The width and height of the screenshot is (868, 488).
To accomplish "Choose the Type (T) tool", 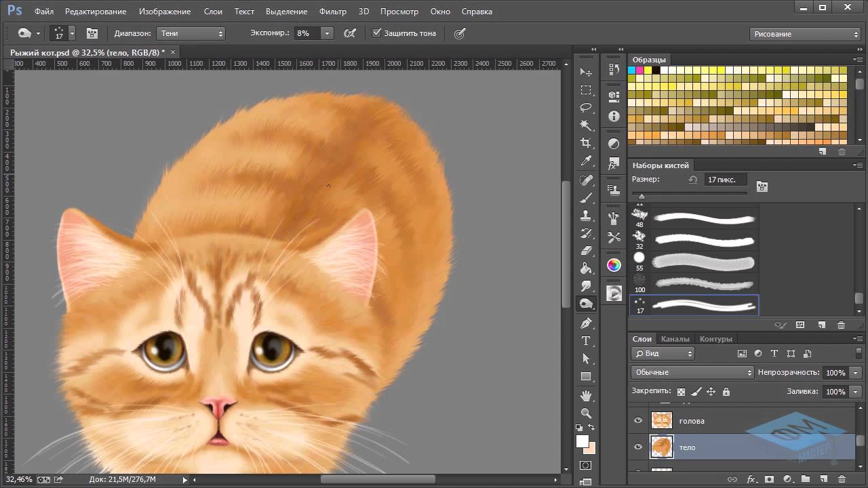I will coord(586,341).
